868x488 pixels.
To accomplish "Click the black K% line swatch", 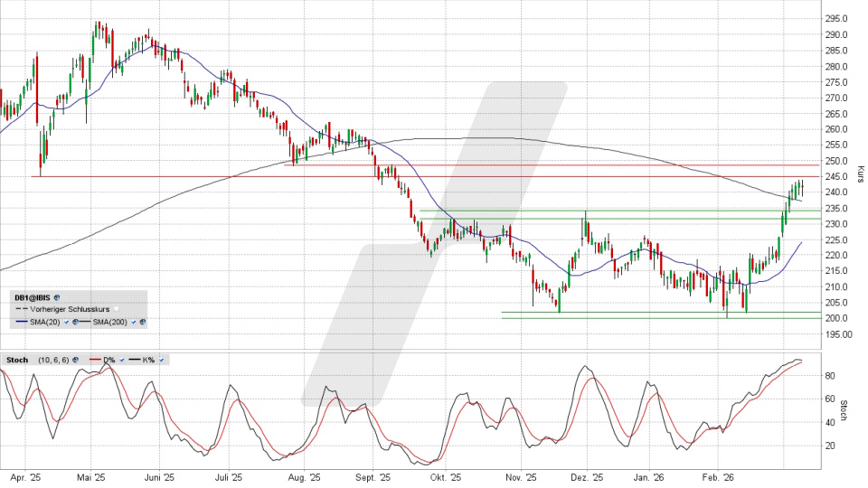I will [136, 360].
